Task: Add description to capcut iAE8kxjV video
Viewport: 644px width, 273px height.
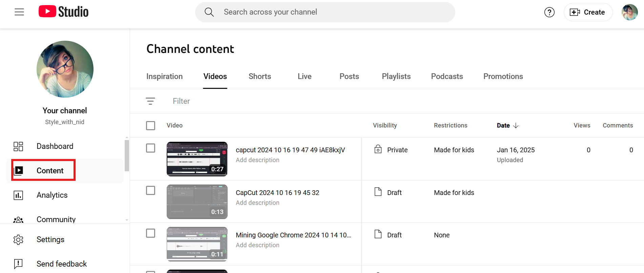Action: [x=257, y=160]
